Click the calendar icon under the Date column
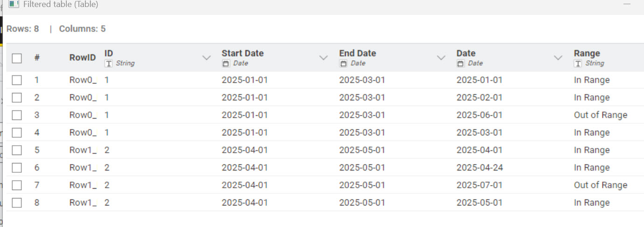644x227 pixels. tap(461, 64)
